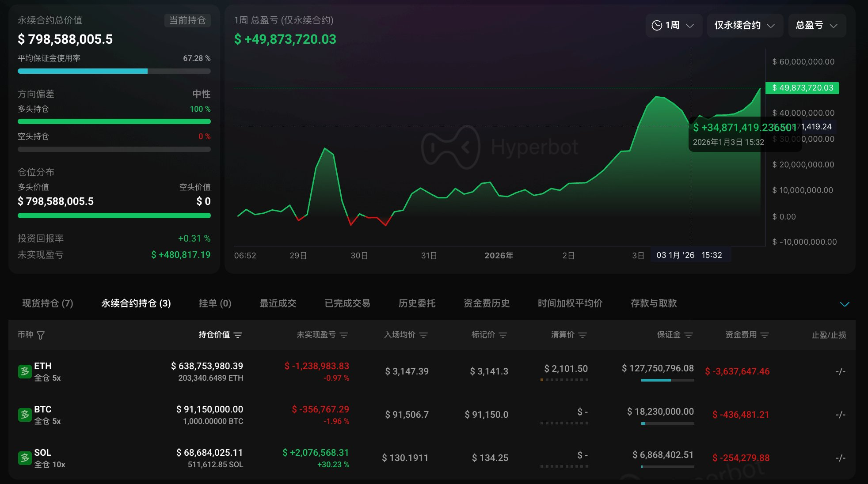Switch to 现货持仓 (7) tab
The image size is (868, 484).
point(48,303)
